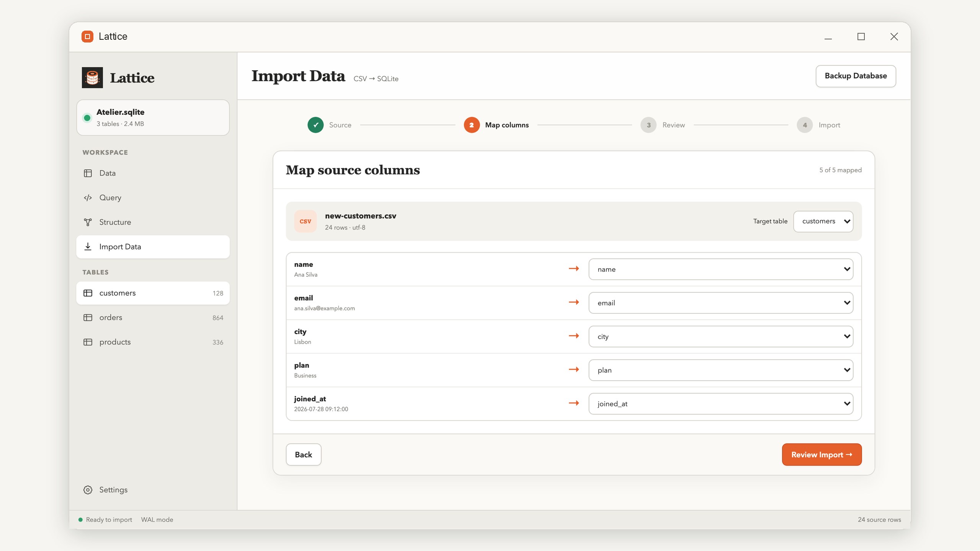This screenshot has height=551, width=980.
Task: Select the products table entry
Action: point(153,342)
